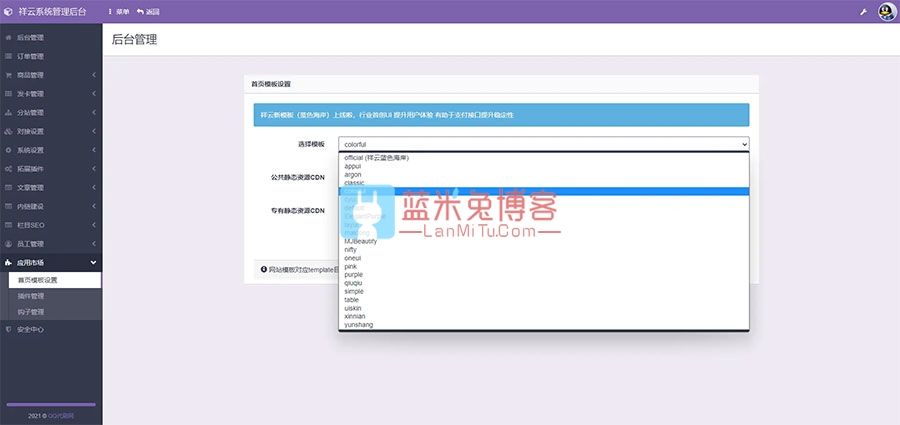Screen dimensions: 900x425
Task: Click the home icon for 后台管理
Action: click(8, 38)
